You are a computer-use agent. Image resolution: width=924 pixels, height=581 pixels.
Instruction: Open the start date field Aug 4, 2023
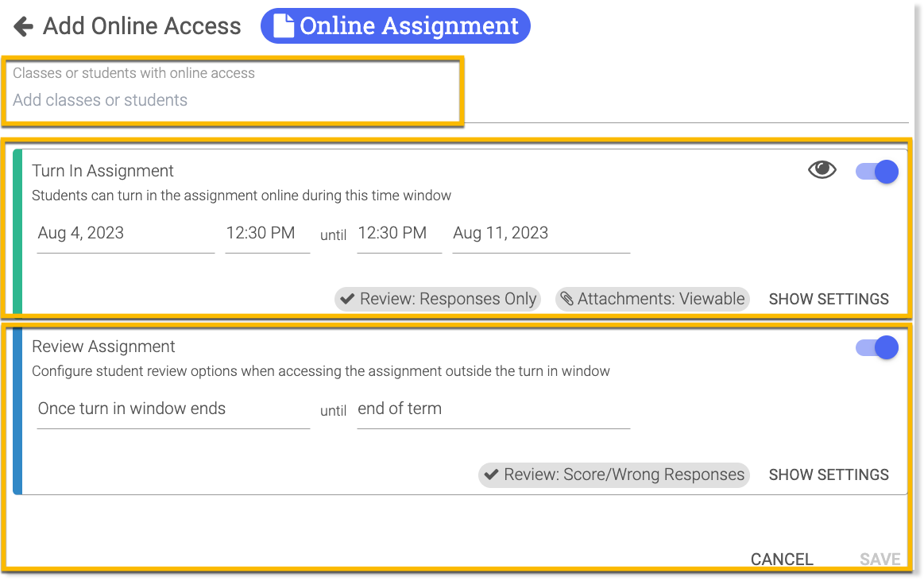126,234
